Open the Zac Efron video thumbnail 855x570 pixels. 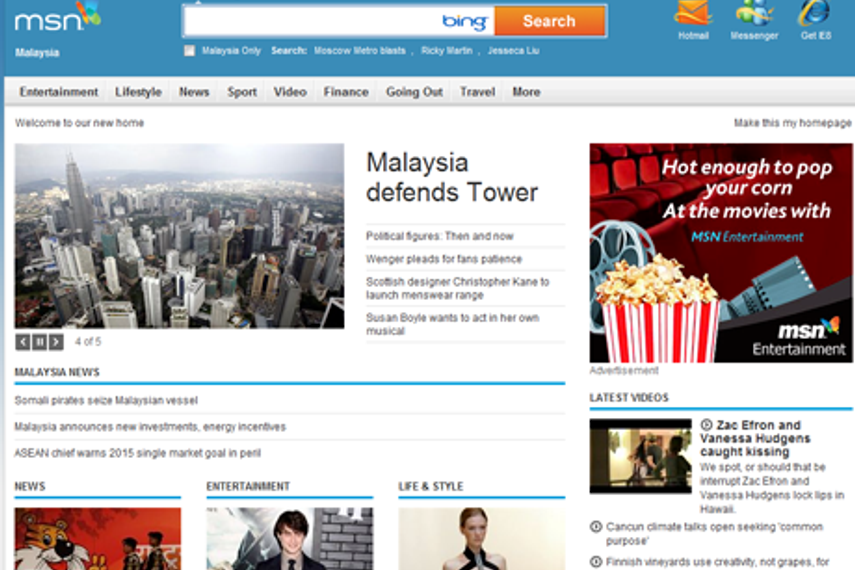639,456
